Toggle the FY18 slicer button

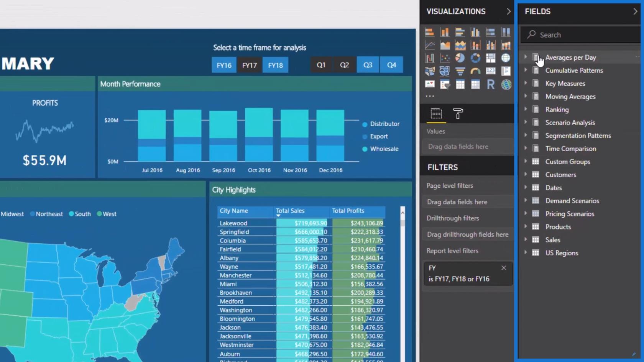click(275, 65)
